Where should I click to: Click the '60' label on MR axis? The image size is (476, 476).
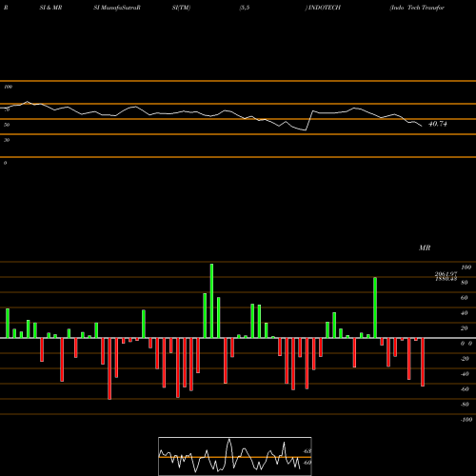(x=465, y=298)
